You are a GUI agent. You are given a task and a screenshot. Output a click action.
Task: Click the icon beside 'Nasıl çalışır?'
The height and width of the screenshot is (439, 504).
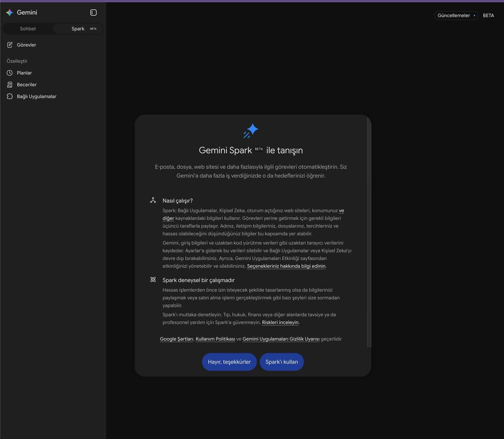[153, 200]
